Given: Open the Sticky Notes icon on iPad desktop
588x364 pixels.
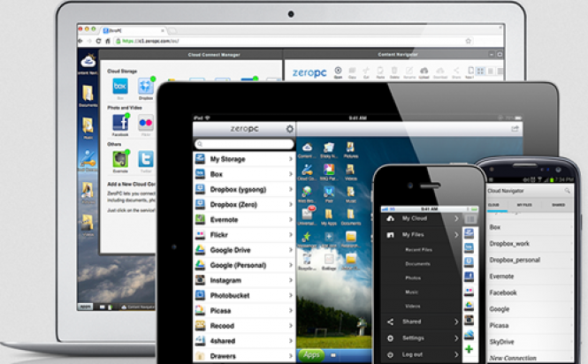Looking at the screenshot, I should point(329,148).
